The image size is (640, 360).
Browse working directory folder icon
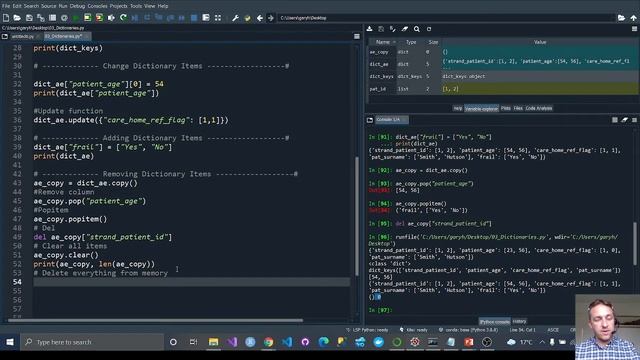pos(621,18)
